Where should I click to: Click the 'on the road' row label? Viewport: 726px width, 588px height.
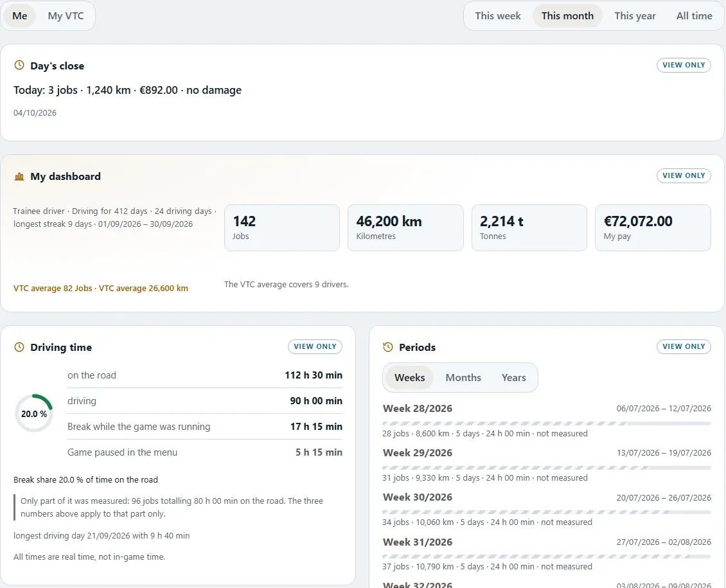point(92,375)
